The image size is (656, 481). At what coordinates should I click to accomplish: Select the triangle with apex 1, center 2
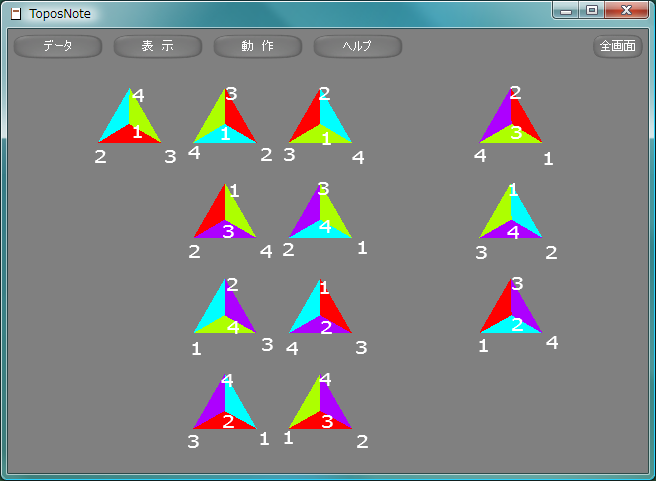pyautogui.click(x=320, y=306)
